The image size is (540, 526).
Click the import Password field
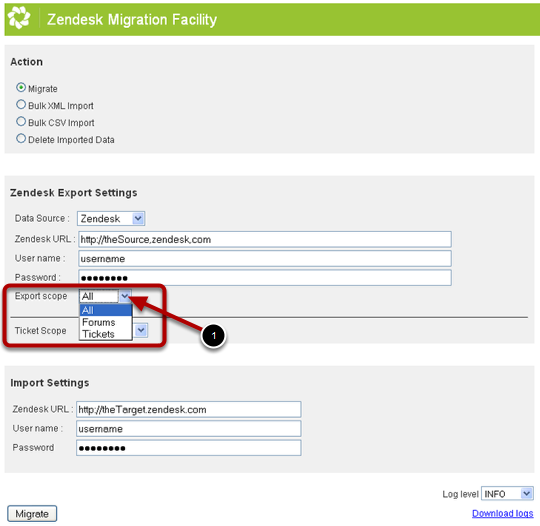tap(189, 448)
